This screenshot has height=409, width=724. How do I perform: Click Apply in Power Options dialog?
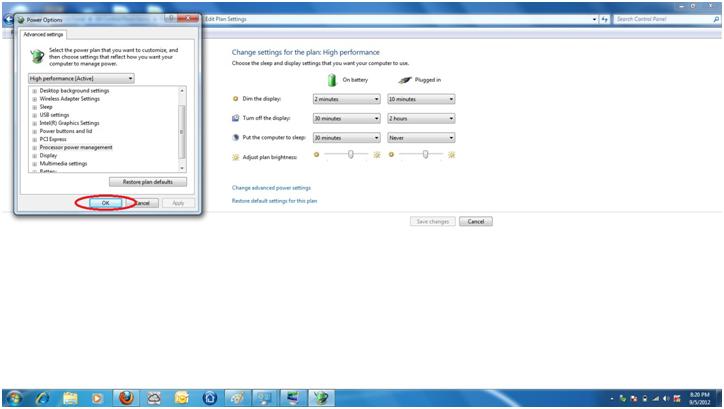pyautogui.click(x=178, y=203)
